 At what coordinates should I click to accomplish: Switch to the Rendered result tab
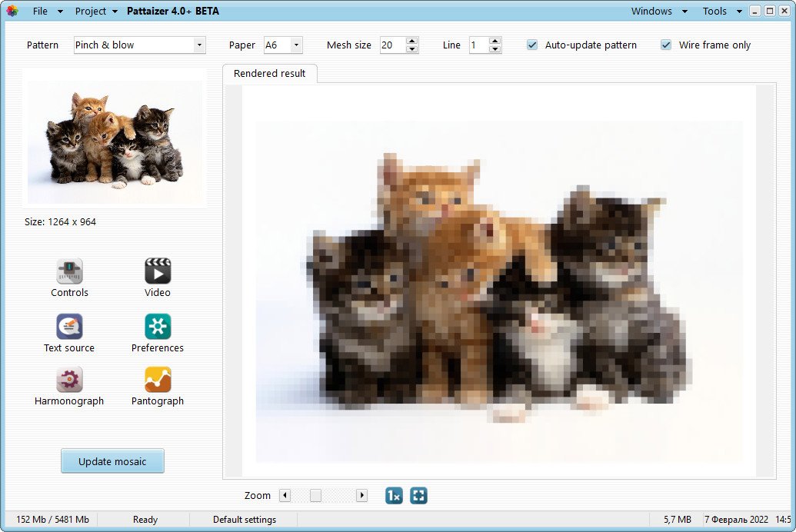[x=269, y=74]
